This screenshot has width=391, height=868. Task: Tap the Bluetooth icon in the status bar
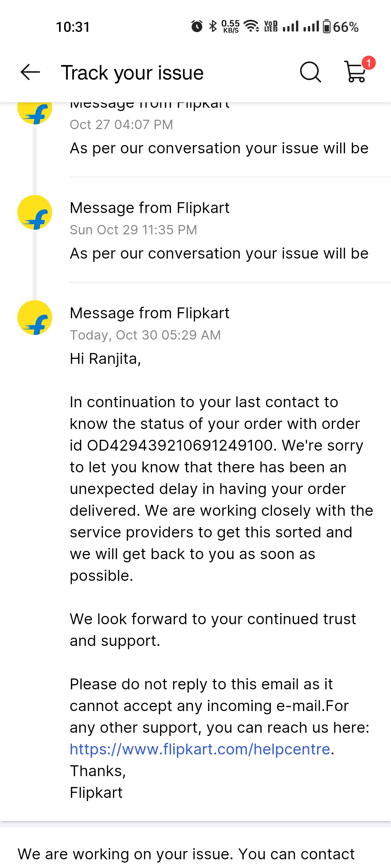click(213, 26)
